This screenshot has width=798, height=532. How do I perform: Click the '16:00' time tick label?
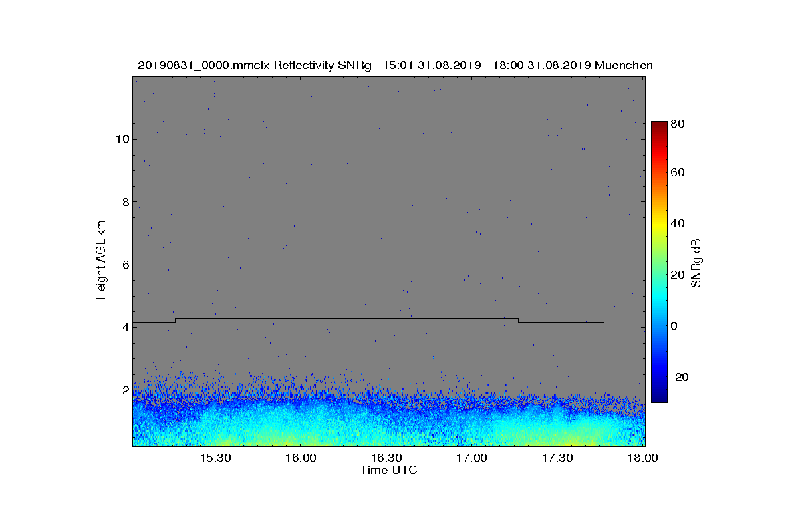tap(301, 458)
